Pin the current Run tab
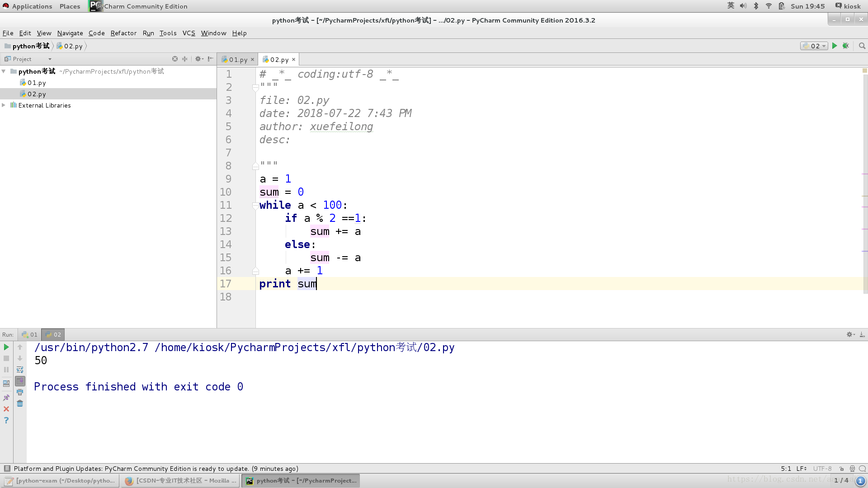 pyautogui.click(x=6, y=398)
